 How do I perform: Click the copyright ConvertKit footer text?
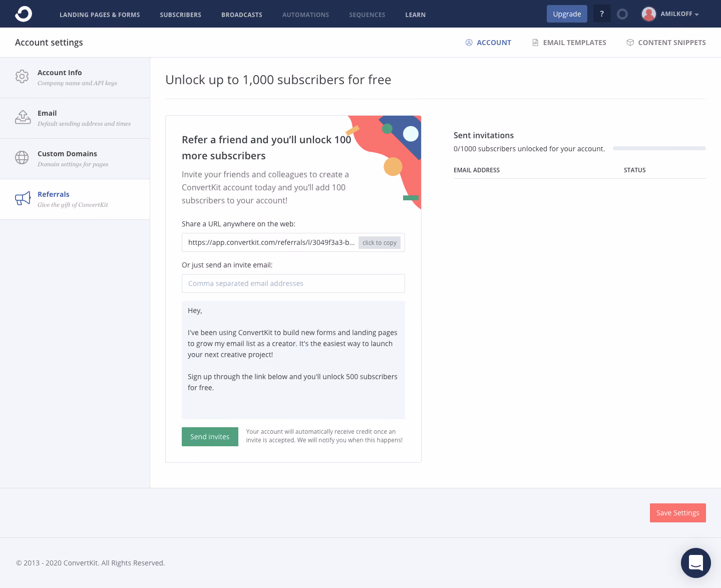point(91,563)
